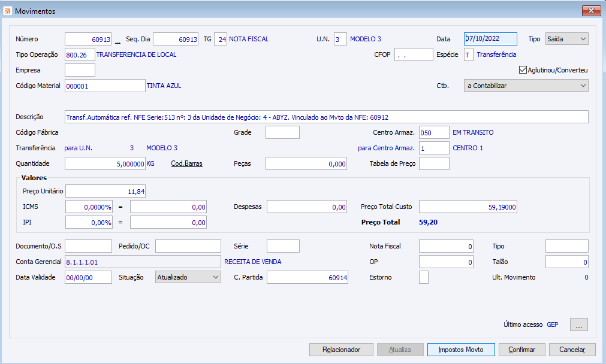This screenshot has height=364, width=606.
Task: Click the TINTA AZUL material name
Action: [x=164, y=86]
